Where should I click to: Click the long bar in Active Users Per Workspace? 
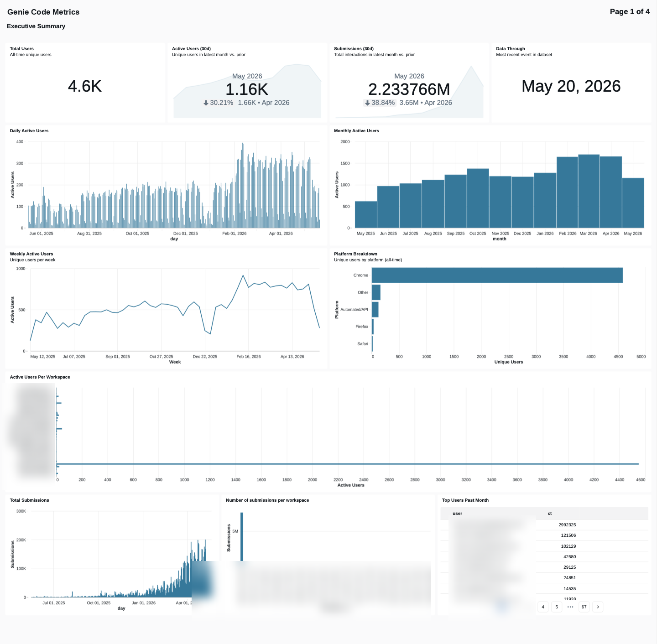pos(347,464)
